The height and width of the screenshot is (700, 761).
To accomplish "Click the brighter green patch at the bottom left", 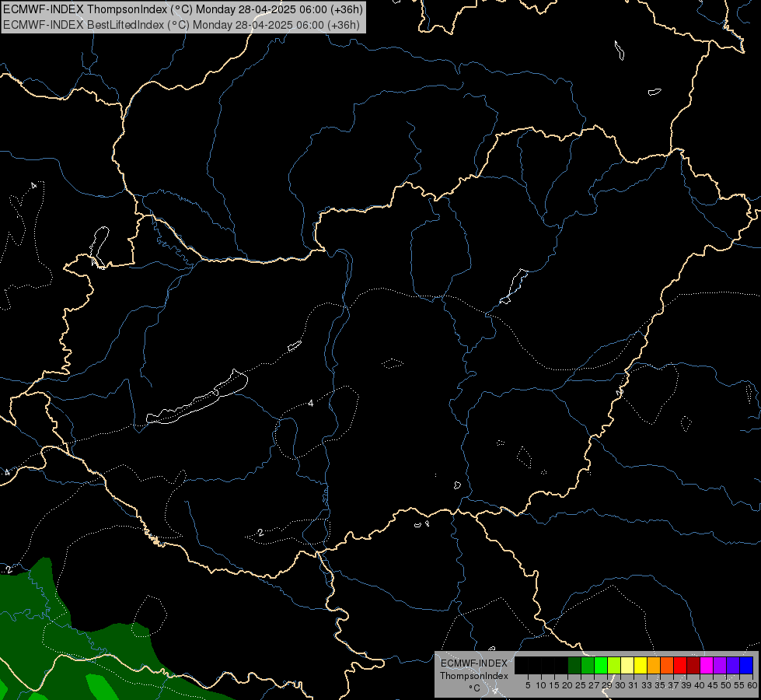I will [x=101, y=687].
